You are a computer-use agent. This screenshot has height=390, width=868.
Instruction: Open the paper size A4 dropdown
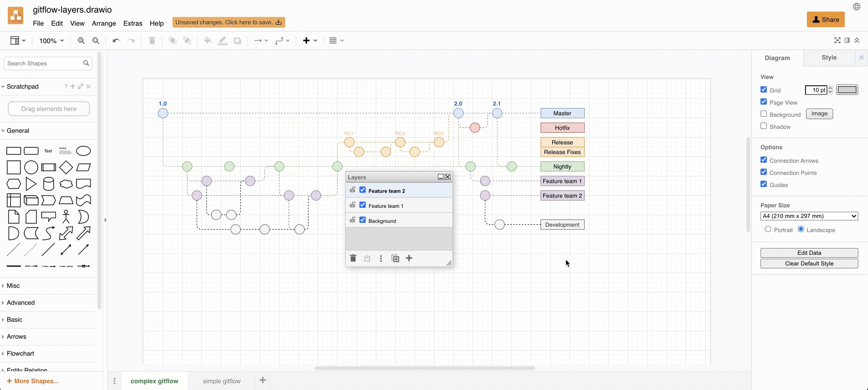tap(809, 216)
